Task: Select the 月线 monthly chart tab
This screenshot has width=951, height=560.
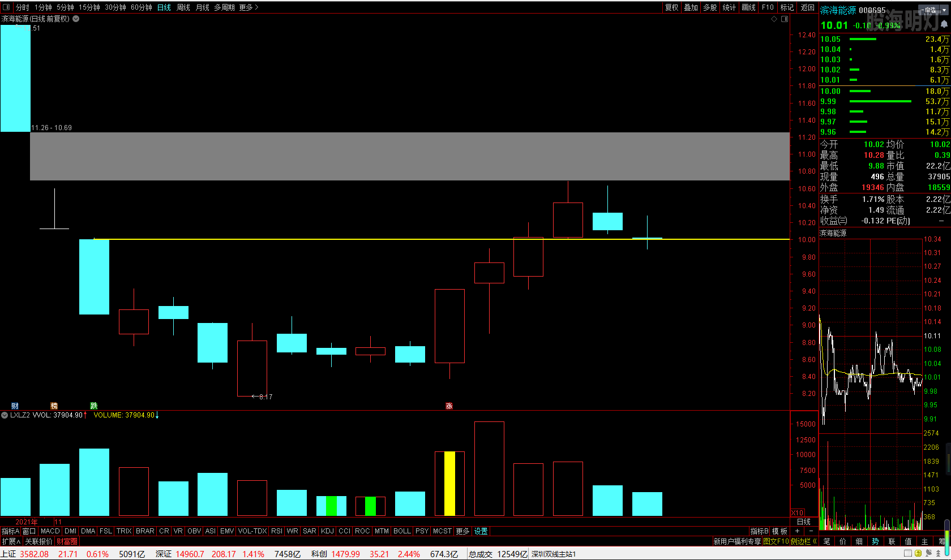Action: (203, 7)
